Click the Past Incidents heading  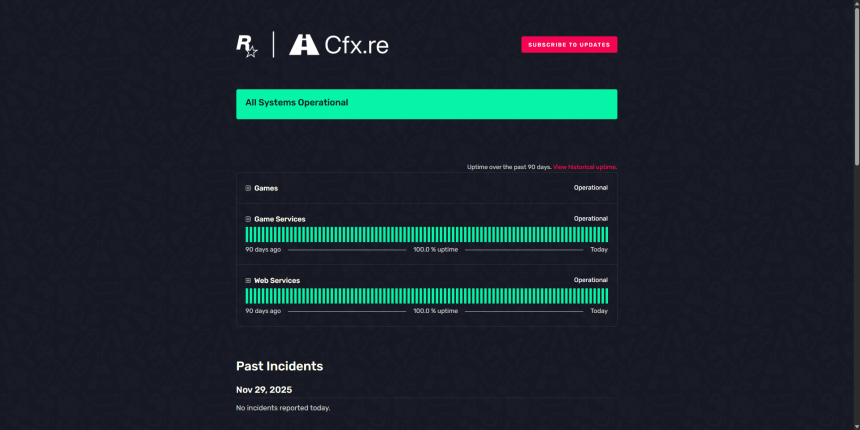[279, 366]
